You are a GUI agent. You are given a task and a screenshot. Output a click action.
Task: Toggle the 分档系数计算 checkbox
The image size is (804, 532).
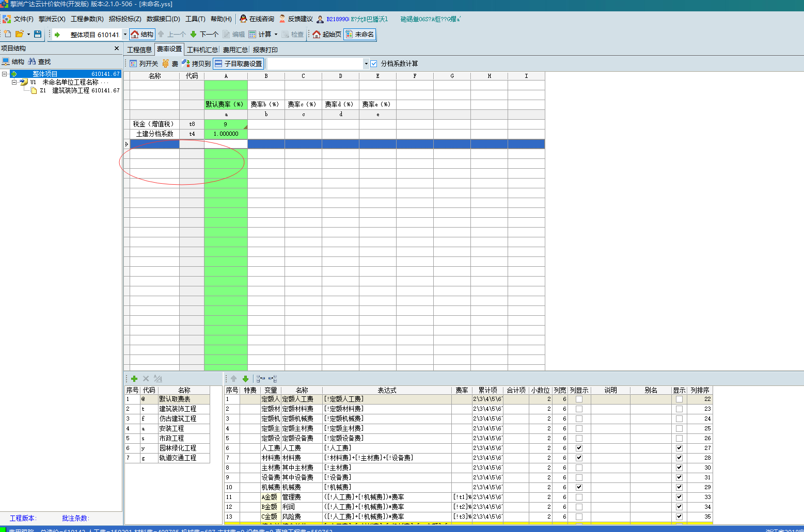click(x=374, y=64)
